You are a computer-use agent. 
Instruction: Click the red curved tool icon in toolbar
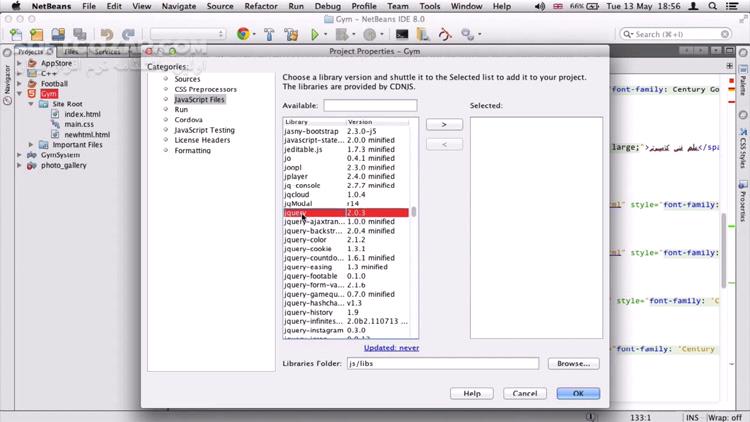tap(445, 34)
